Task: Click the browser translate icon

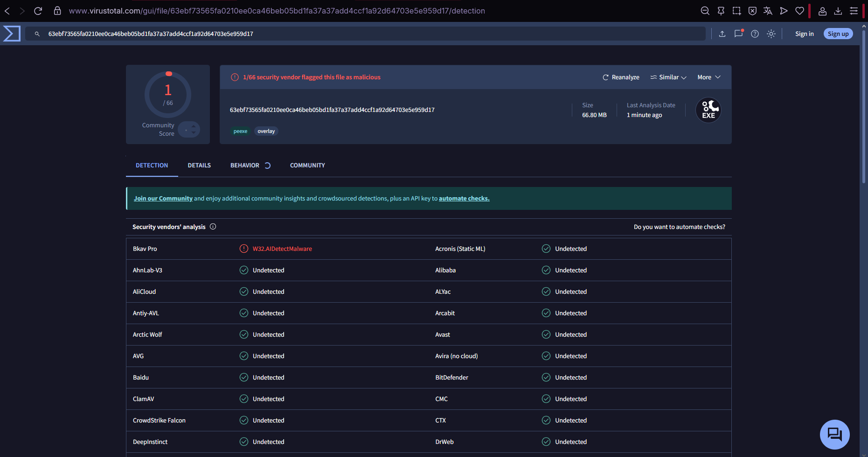Action: point(768,11)
